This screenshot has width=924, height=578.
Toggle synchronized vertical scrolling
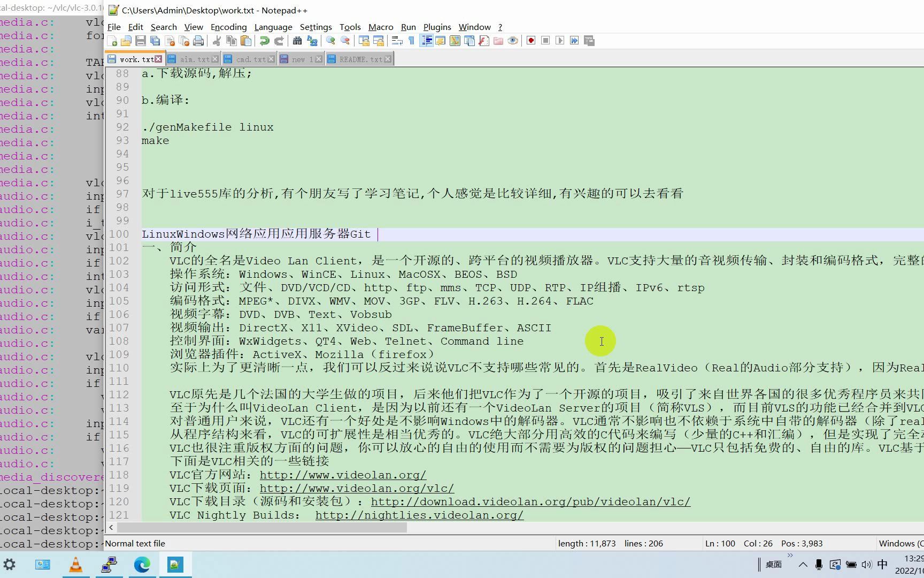click(364, 41)
